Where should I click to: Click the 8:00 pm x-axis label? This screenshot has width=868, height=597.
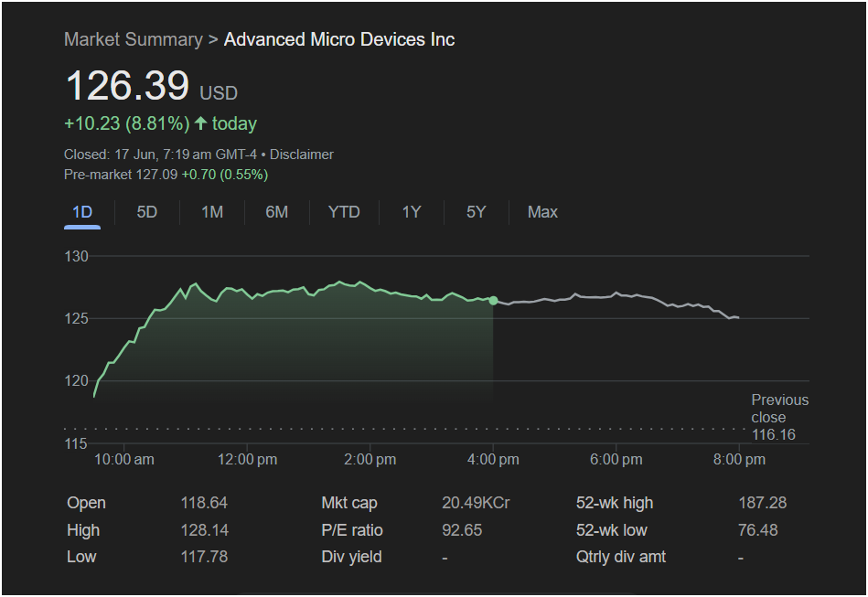(x=739, y=460)
